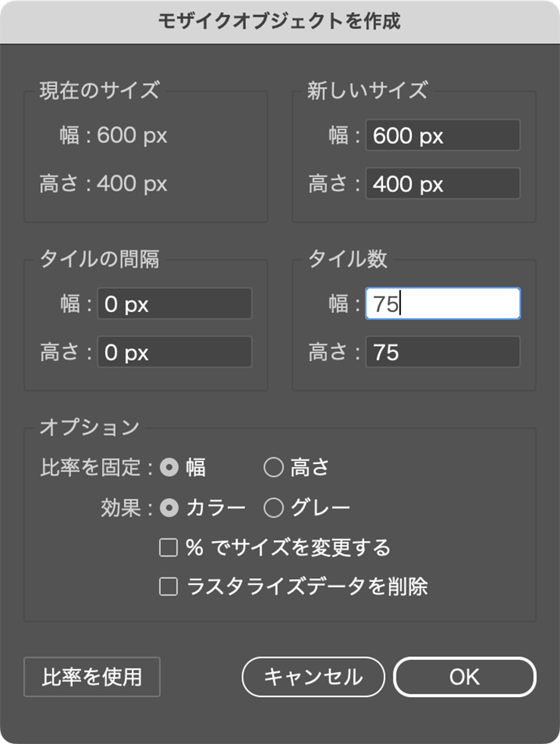This screenshot has width=560, height=744.
Task: Tick the ラスタライズデータを削除 checkbox
Action: [x=168, y=587]
